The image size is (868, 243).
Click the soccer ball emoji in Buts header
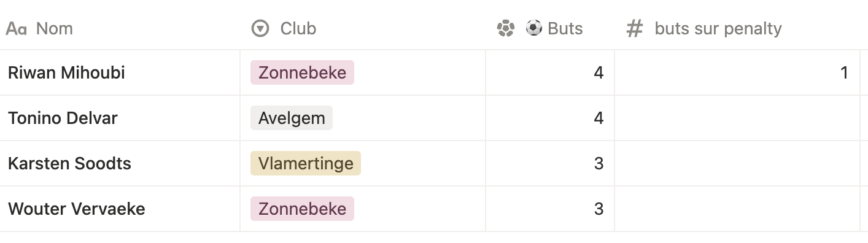point(534,28)
